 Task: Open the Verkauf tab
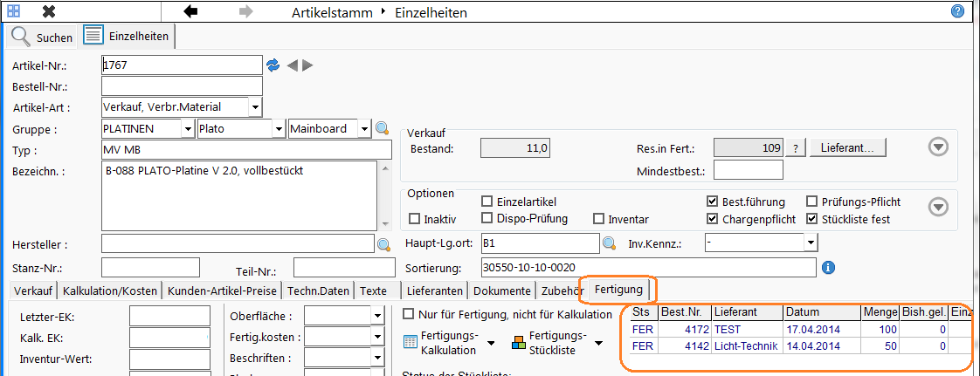click(x=32, y=291)
